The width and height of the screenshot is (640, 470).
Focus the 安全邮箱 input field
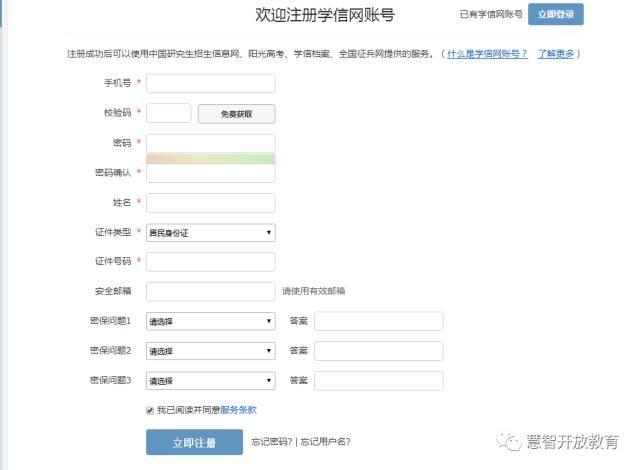tap(211, 291)
